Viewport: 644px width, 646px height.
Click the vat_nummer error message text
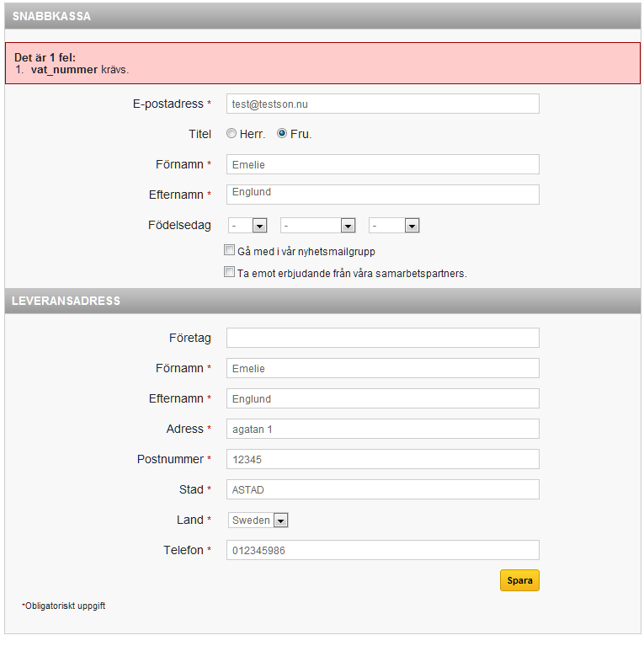coord(80,70)
